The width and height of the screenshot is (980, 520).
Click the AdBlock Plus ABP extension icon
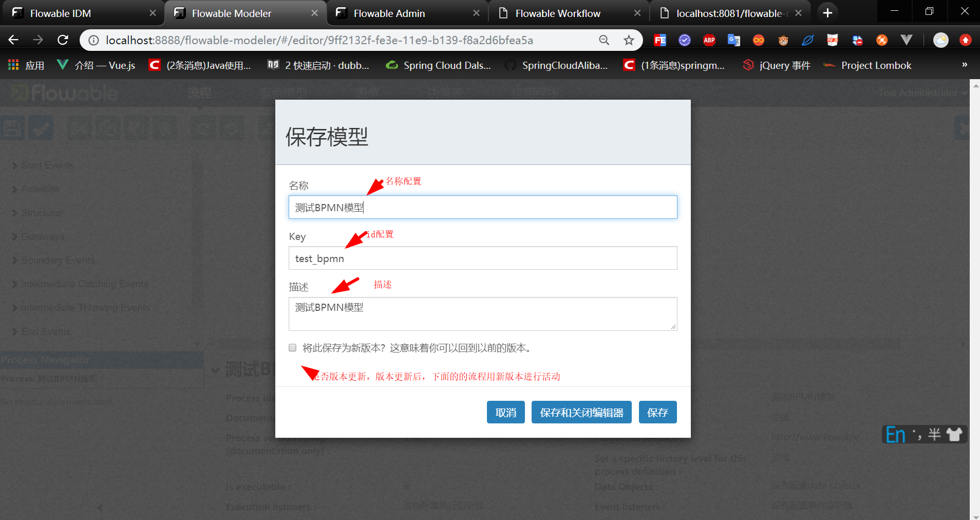709,40
